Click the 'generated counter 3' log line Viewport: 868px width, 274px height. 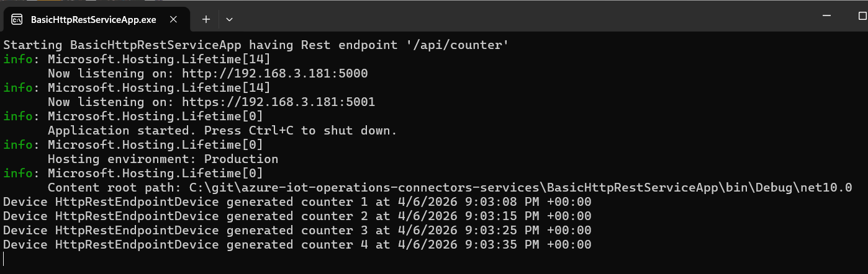[x=297, y=231]
